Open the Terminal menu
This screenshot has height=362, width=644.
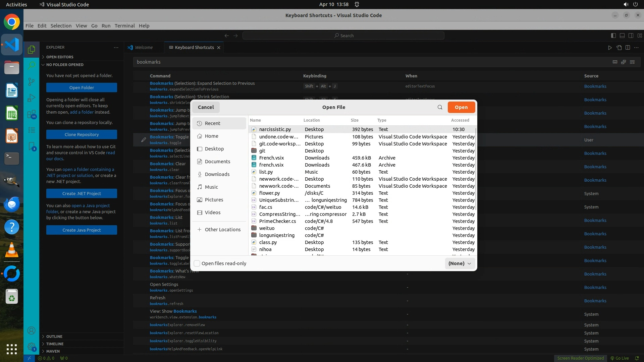[x=124, y=26]
